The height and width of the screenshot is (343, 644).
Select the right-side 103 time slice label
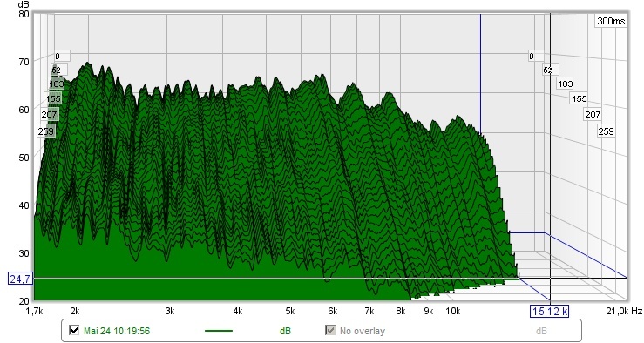pyautogui.click(x=565, y=84)
